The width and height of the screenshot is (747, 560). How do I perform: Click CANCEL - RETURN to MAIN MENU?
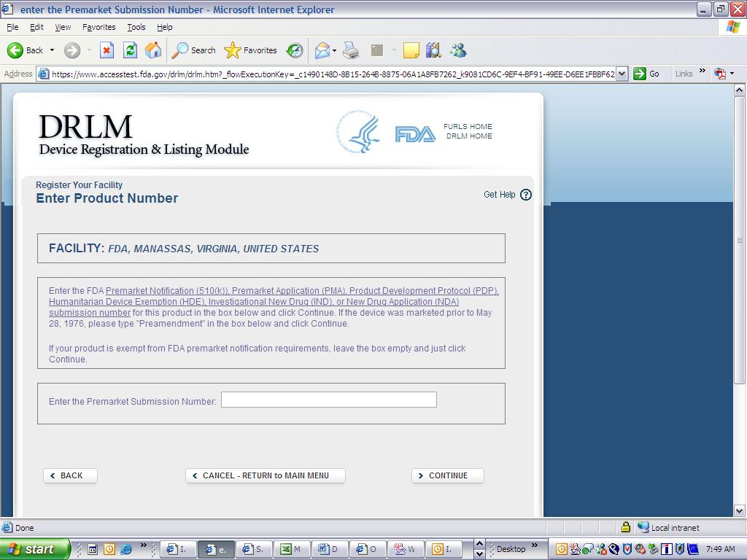pos(266,475)
